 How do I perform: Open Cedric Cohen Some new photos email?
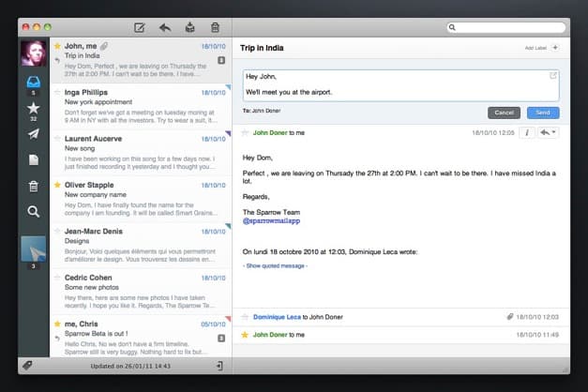click(141, 292)
